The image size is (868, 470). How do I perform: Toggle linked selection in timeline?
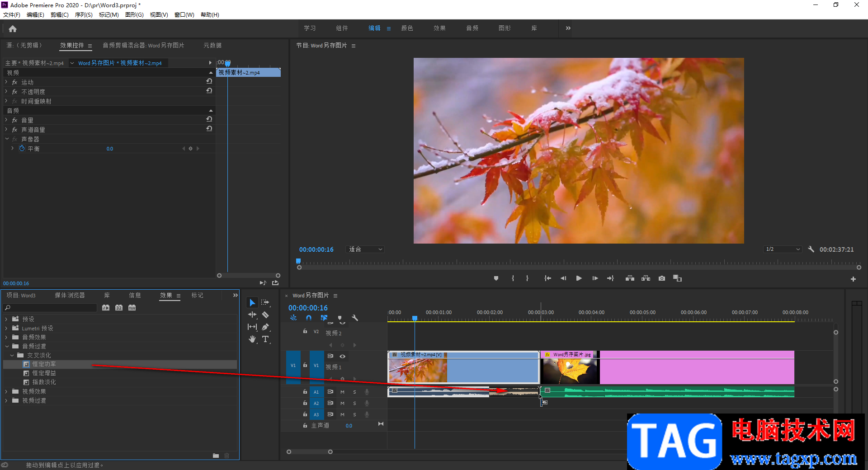click(x=324, y=318)
